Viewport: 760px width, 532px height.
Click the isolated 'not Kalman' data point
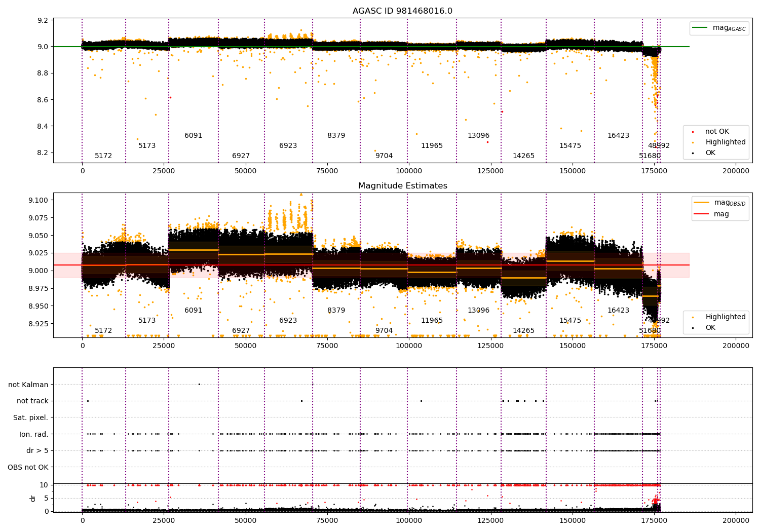click(199, 385)
